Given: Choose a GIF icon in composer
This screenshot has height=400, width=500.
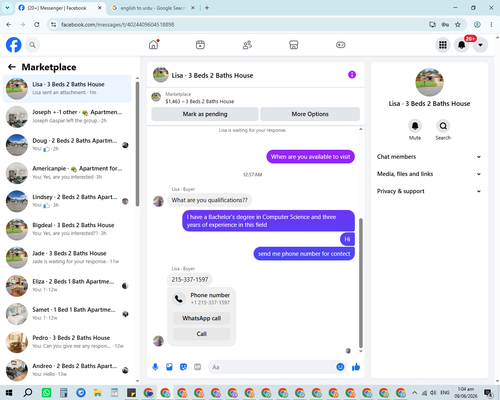Looking at the screenshot, I should (198, 367).
